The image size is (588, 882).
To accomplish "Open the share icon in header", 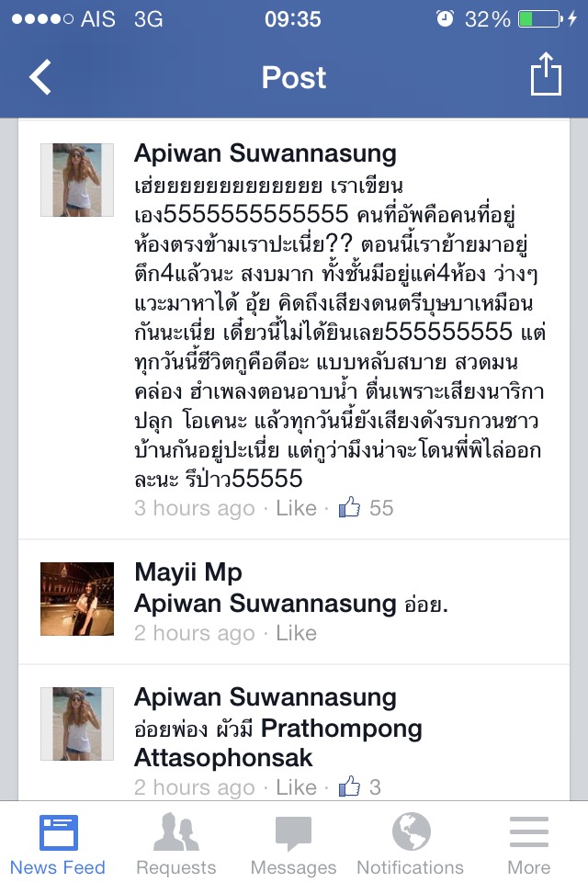I will (x=546, y=73).
